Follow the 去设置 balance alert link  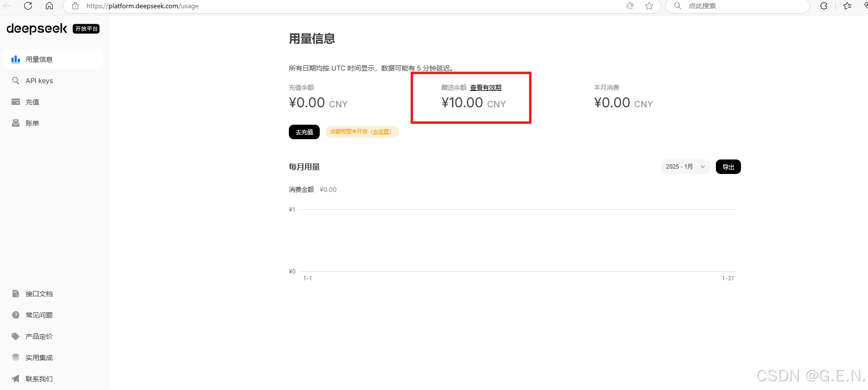tap(381, 132)
